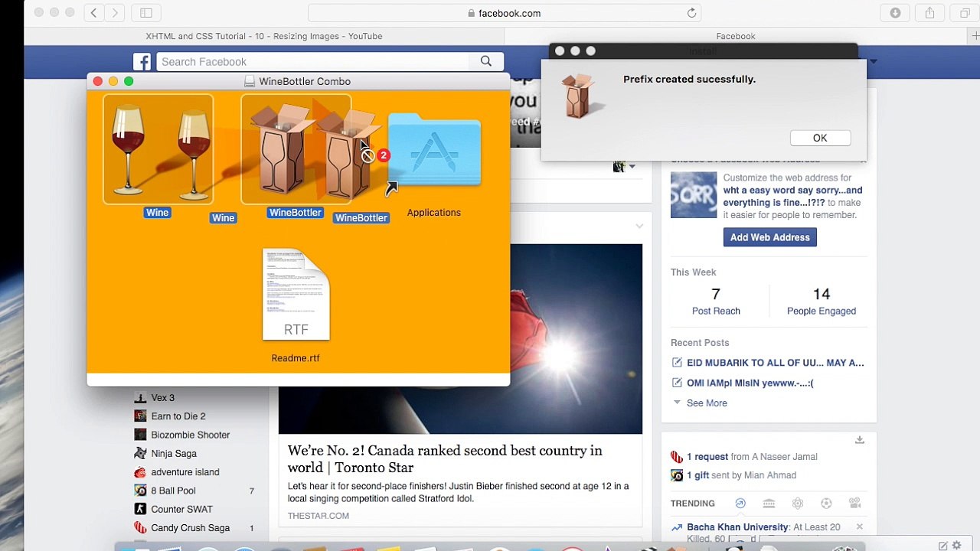The image size is (980, 551).
Task: Switch to the Facebook tab
Action: pos(736,36)
